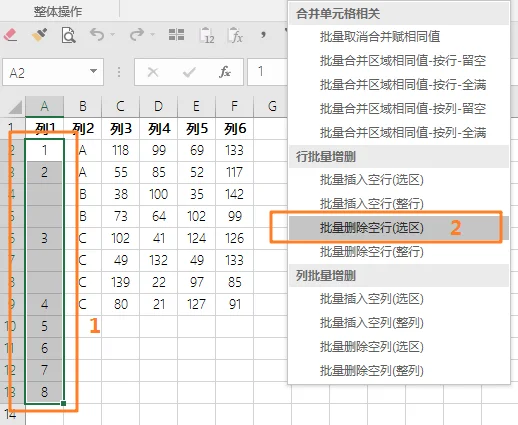Select the format painter brush icon

pyautogui.click(x=39, y=35)
